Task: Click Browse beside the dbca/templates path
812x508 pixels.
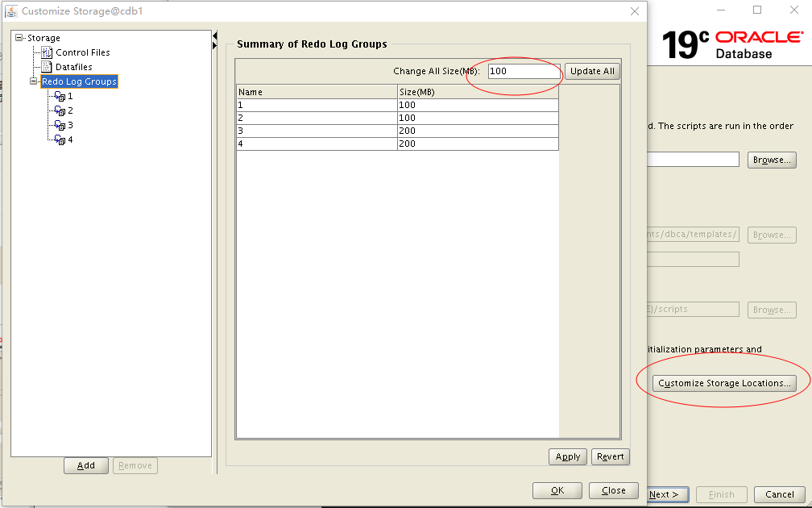Action: click(772, 235)
